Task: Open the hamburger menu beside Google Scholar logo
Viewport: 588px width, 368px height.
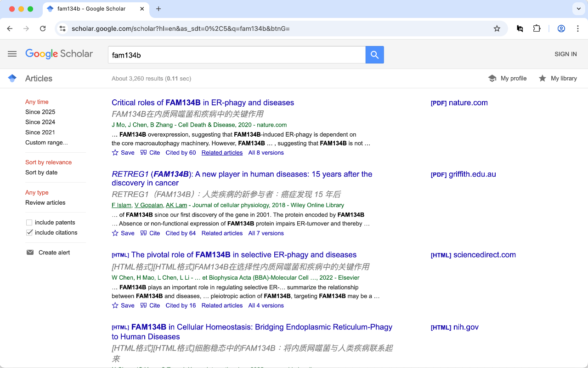Action: click(12, 54)
